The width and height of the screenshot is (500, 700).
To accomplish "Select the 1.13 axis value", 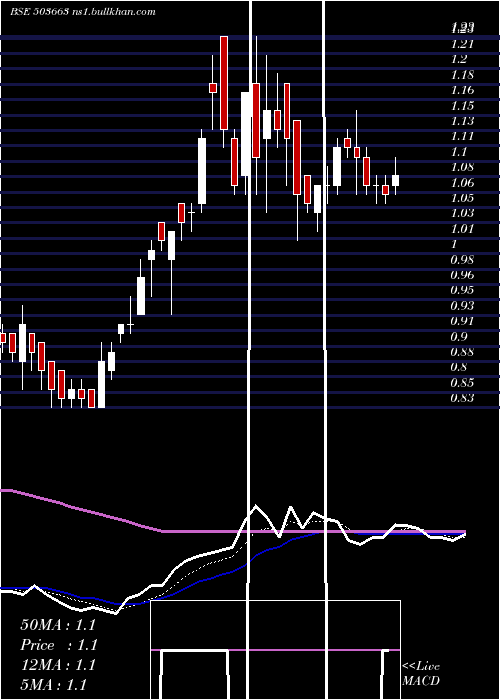I will coord(462,121).
